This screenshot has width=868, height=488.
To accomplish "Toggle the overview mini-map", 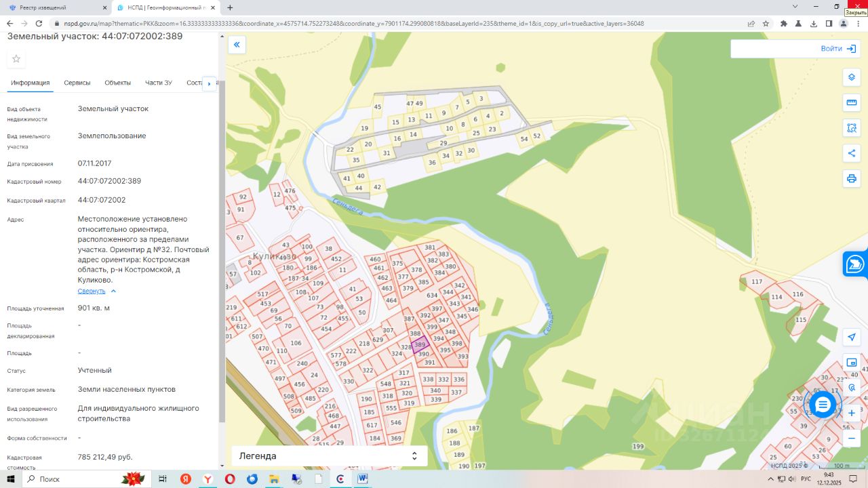I will pyautogui.click(x=852, y=363).
